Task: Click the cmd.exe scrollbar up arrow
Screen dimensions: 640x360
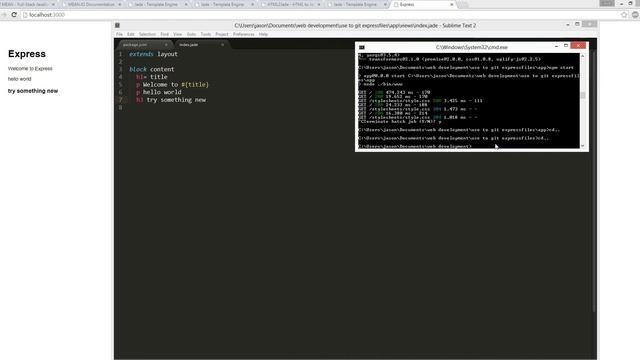Action: 582,56
